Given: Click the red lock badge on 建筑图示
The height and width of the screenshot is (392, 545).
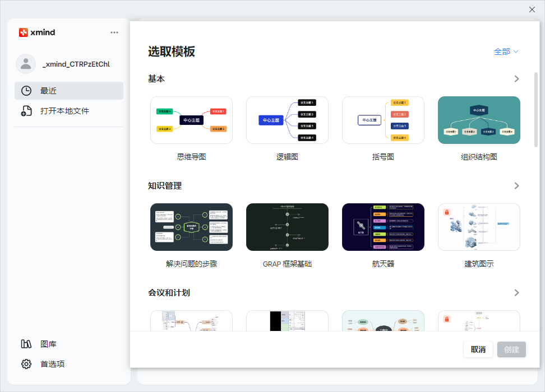Looking at the screenshot, I should pos(447,212).
